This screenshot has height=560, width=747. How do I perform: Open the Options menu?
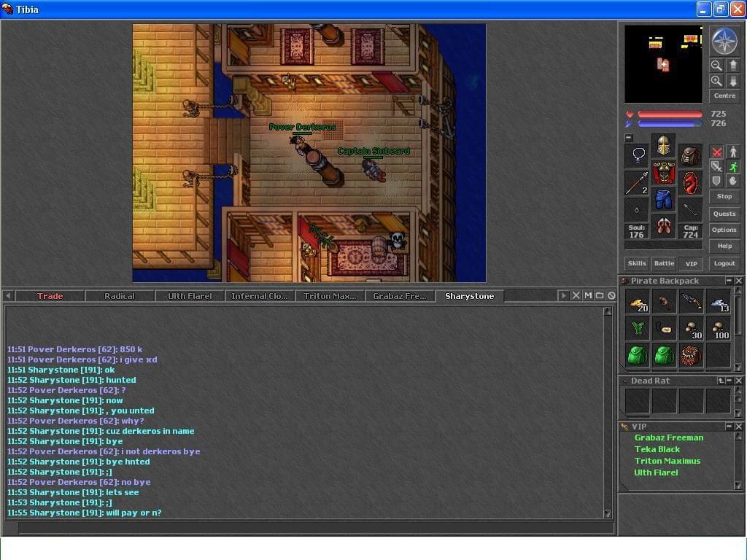coord(724,230)
